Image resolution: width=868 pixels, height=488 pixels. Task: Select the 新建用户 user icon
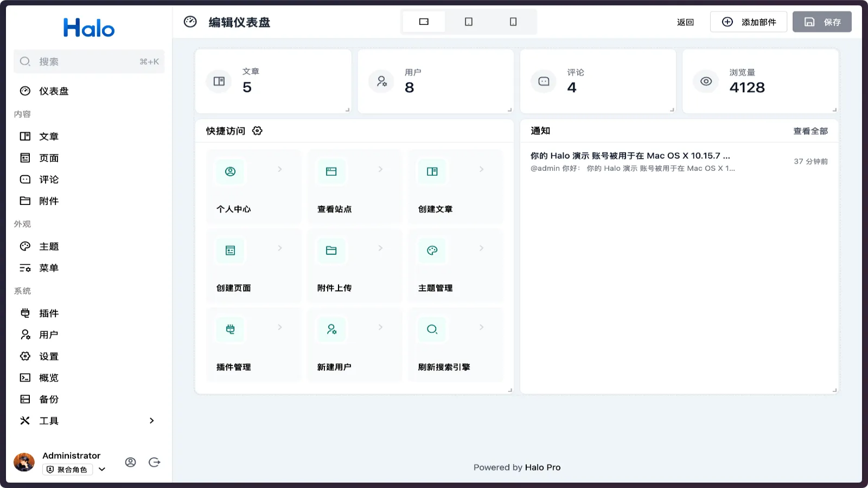[x=331, y=329]
